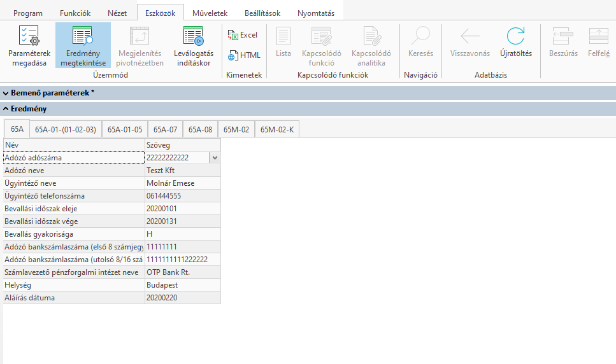Switch to 65M-02 tab

[x=236, y=129]
